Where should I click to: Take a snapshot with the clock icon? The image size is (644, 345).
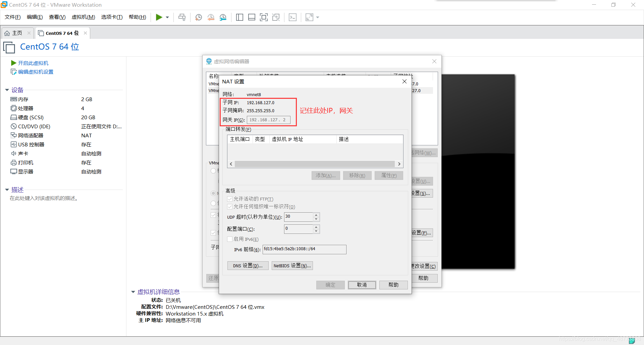pyautogui.click(x=199, y=17)
